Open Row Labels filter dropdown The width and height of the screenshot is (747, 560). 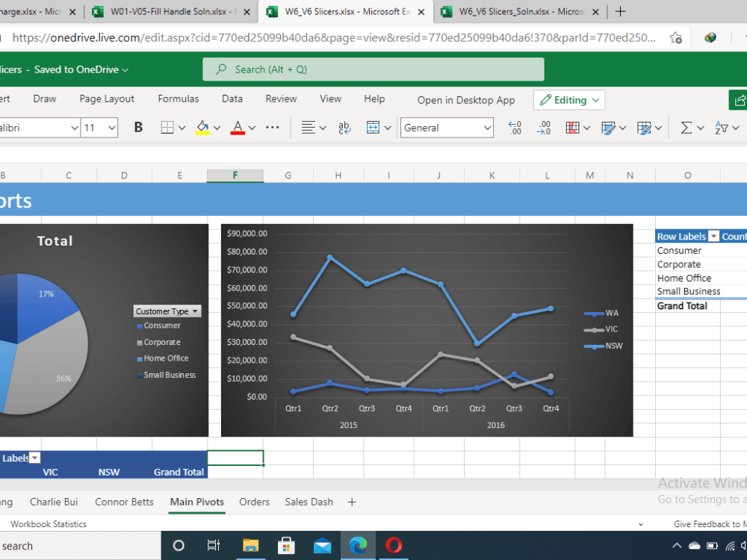tap(713, 236)
